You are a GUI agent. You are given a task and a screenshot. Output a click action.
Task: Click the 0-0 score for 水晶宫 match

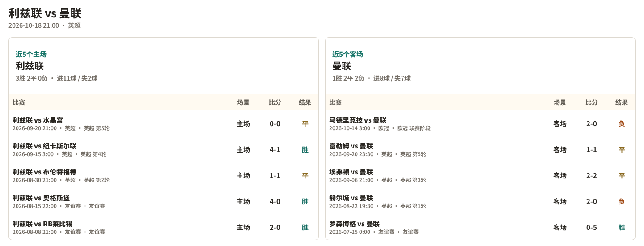(x=275, y=123)
